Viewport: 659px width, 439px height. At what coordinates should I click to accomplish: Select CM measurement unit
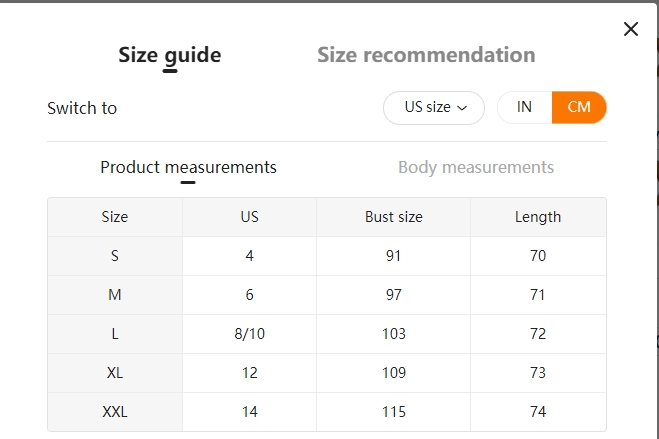click(x=579, y=107)
